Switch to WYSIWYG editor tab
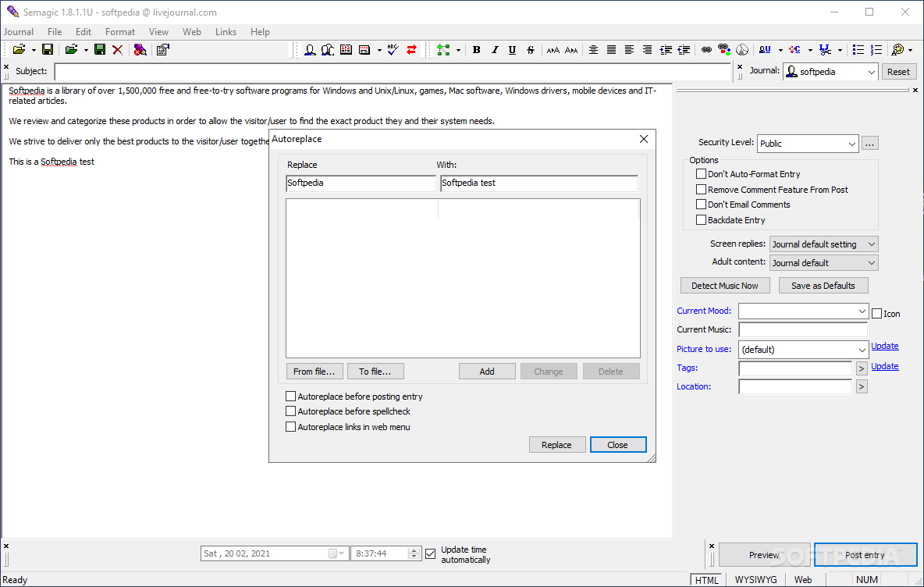Screen dimensions: 924x587 pyautogui.click(x=755, y=580)
